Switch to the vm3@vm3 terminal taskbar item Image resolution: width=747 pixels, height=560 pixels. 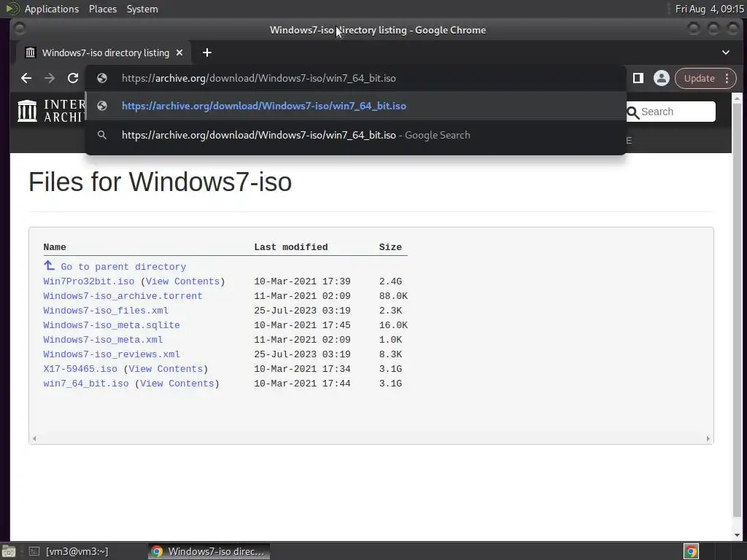(x=68, y=551)
